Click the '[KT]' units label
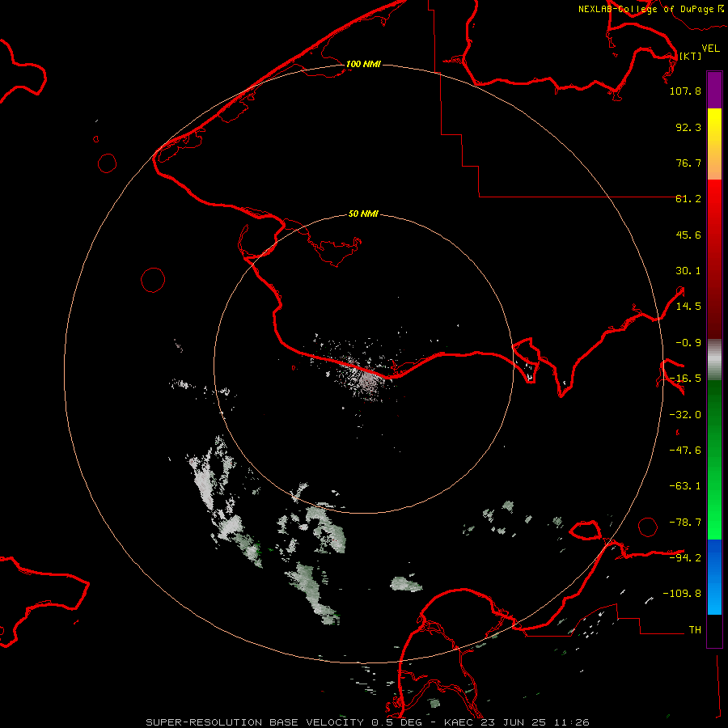This screenshot has width=728, height=728. [690, 56]
